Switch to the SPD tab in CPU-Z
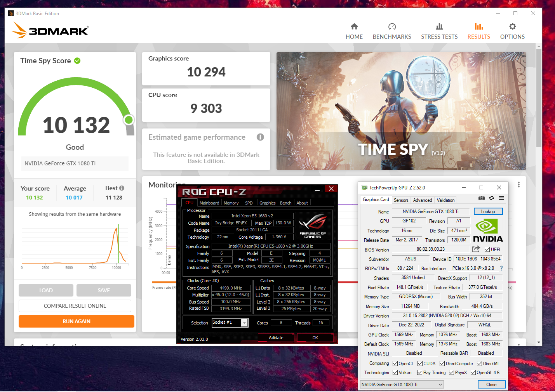Image resolution: width=555 pixels, height=392 pixels. coord(249,203)
